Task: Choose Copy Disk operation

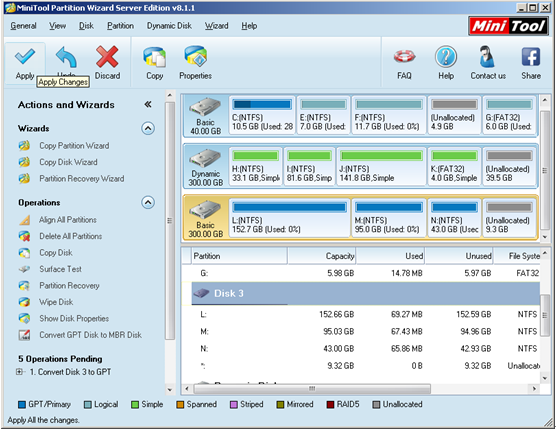Action: 56,252
